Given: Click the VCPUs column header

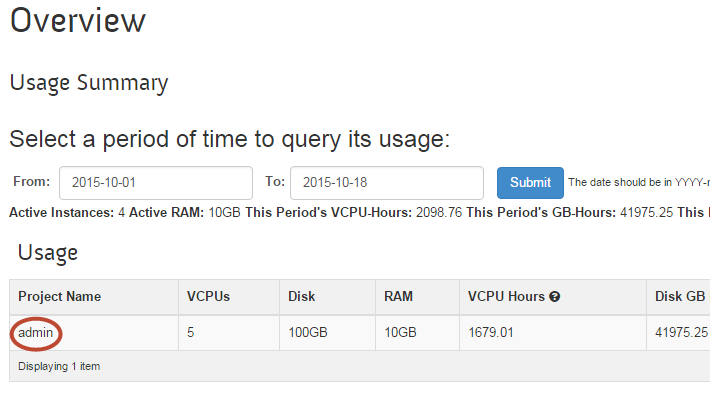Looking at the screenshot, I should (x=207, y=297).
